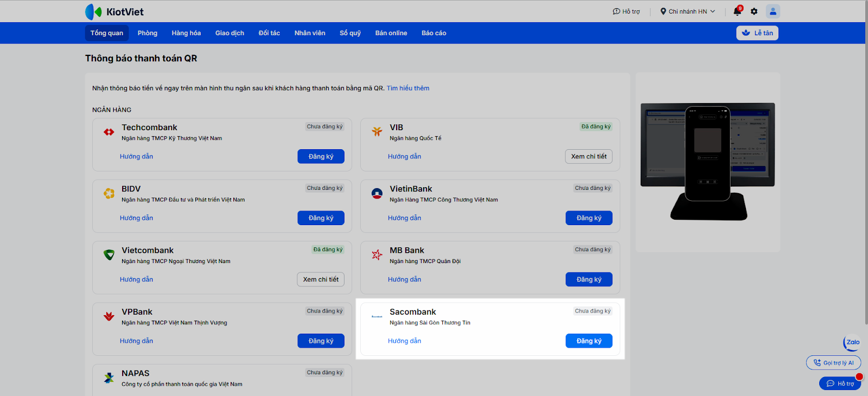Open Techcombank Hướng dẫn guide

(137, 156)
